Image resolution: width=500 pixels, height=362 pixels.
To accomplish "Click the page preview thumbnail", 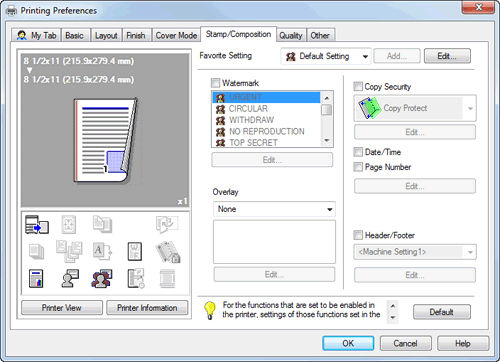I will [105, 141].
